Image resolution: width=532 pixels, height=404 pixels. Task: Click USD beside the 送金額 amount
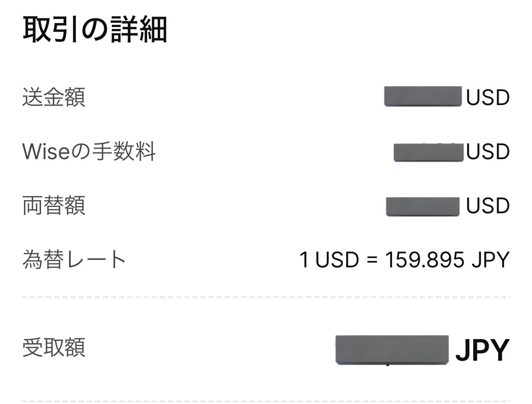pyautogui.click(x=488, y=98)
